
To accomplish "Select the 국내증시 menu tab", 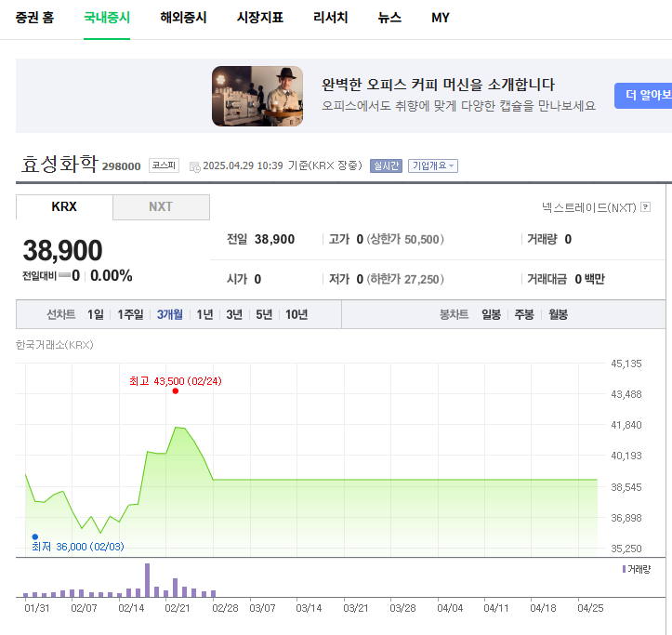I will [107, 18].
